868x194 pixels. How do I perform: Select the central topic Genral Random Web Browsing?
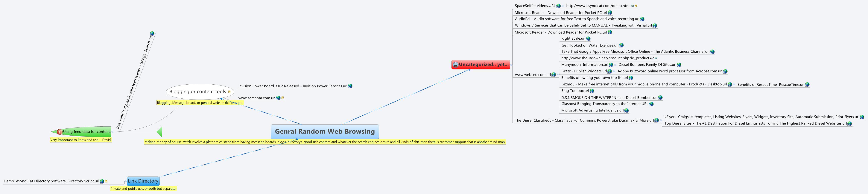[324, 131]
